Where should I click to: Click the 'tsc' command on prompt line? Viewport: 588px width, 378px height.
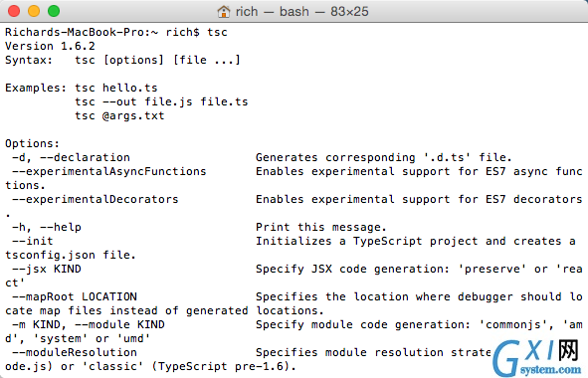click(217, 32)
